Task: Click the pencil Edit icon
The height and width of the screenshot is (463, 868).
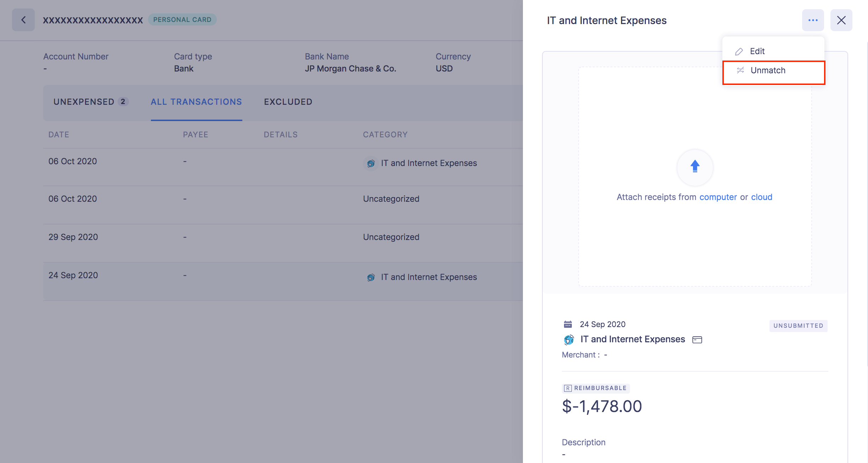Action: click(739, 52)
